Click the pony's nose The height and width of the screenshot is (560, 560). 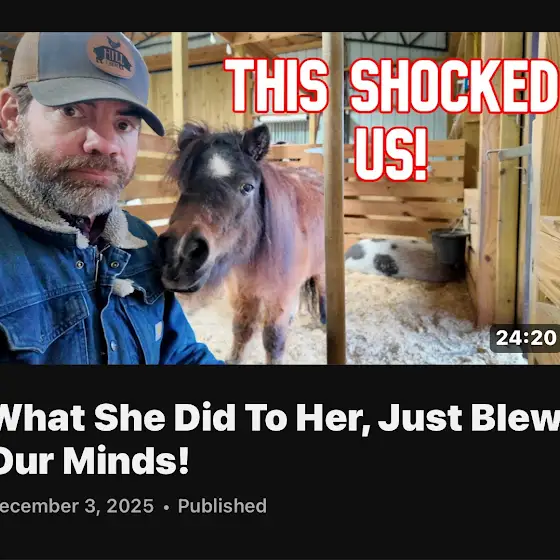[184, 259]
